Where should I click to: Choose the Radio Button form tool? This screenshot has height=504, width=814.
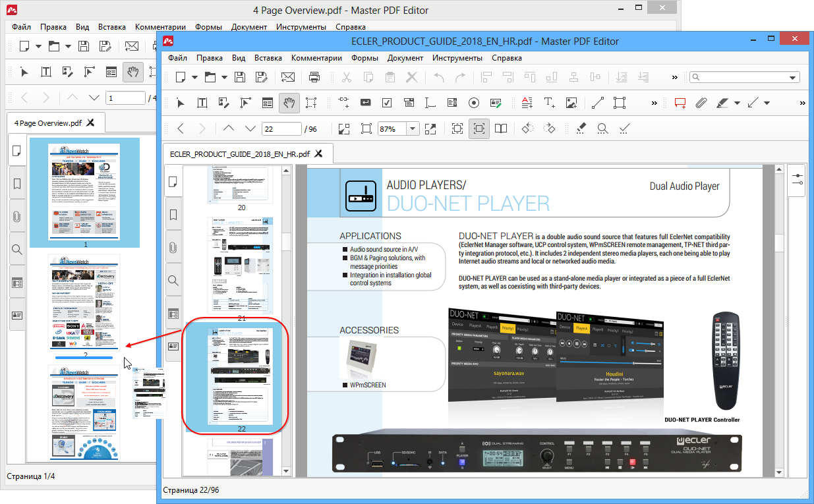pos(473,103)
